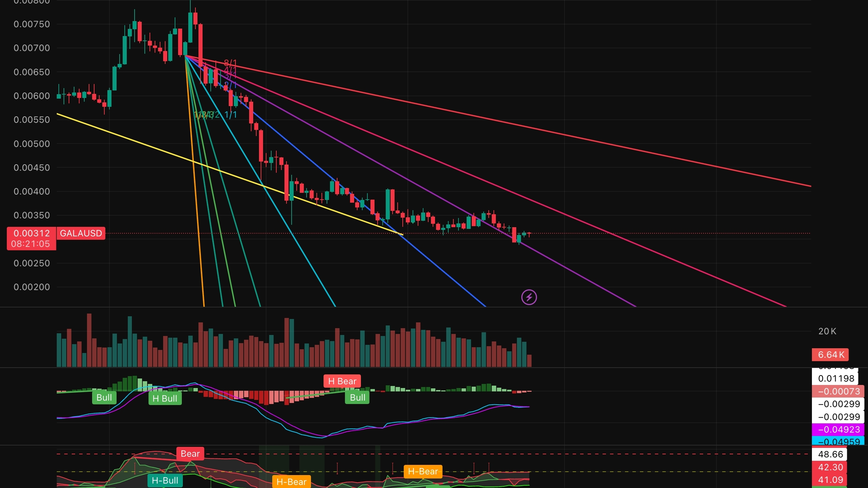Click the magenta -0.04923 value tag
Image resolution: width=868 pixels, height=488 pixels.
(x=838, y=430)
